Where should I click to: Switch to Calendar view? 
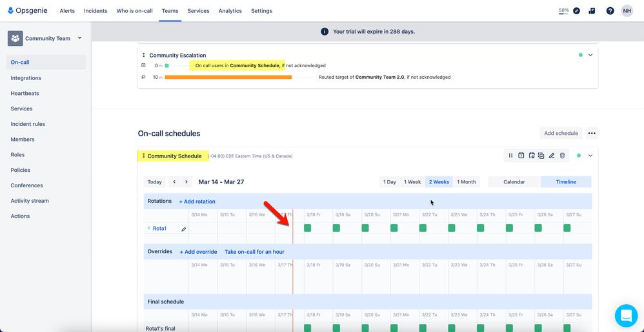(514, 182)
